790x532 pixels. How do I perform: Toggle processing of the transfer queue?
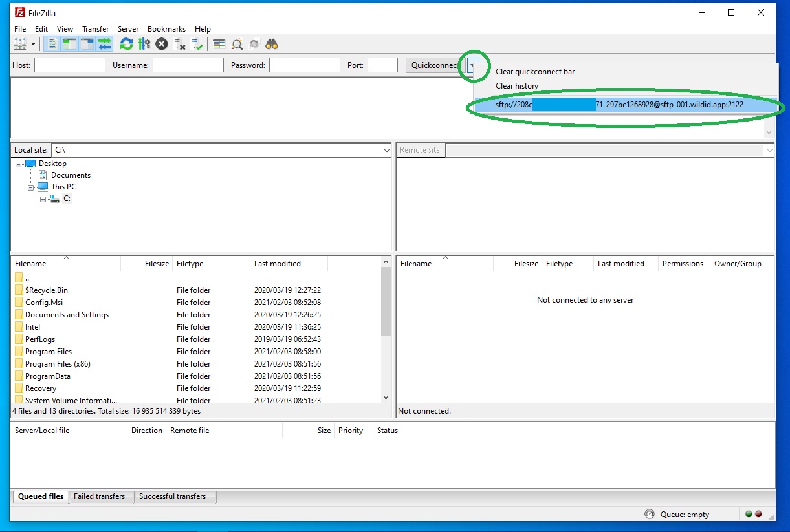pyautogui.click(x=144, y=44)
